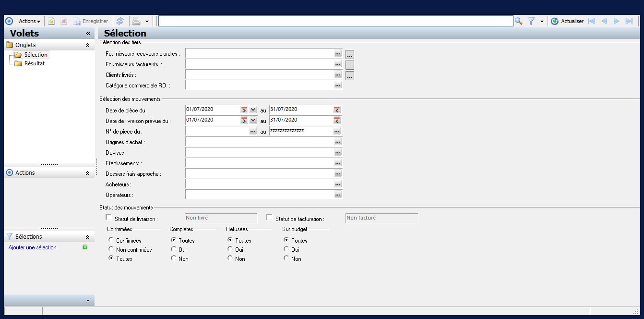Image resolution: width=644 pixels, height=319 pixels.
Task: Click the green plus add selection icon
Action: pos(85,247)
